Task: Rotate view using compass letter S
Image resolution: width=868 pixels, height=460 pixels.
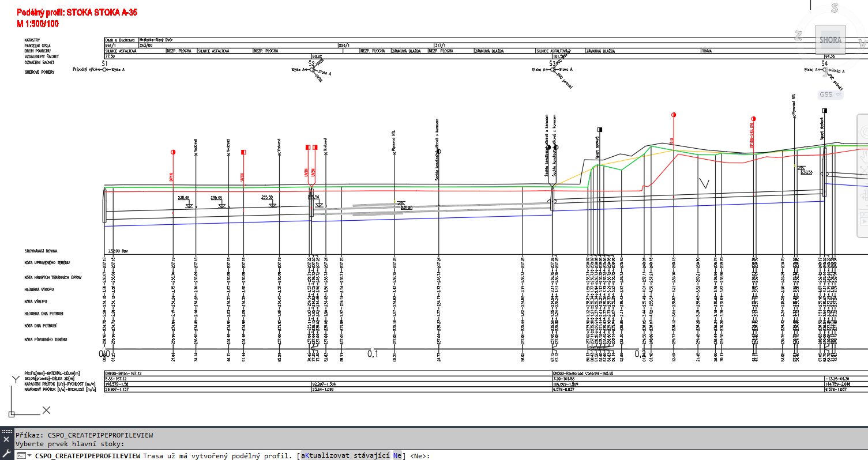Action: [x=834, y=8]
